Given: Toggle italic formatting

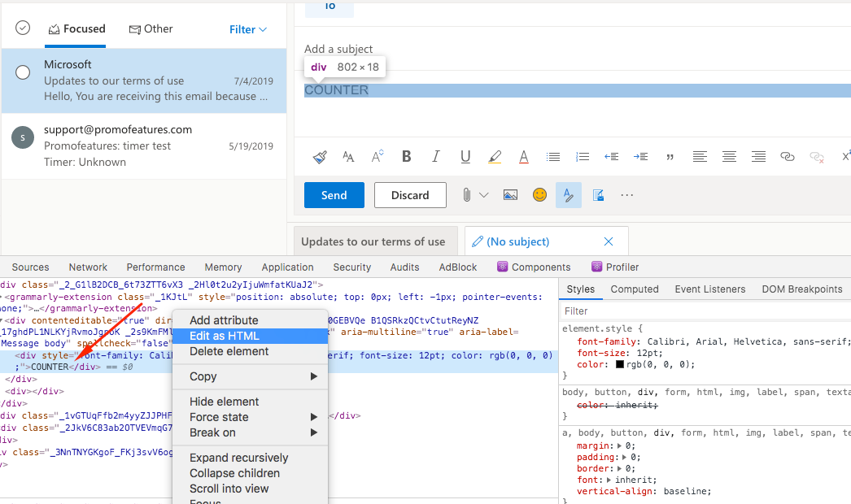Looking at the screenshot, I should click(x=435, y=156).
